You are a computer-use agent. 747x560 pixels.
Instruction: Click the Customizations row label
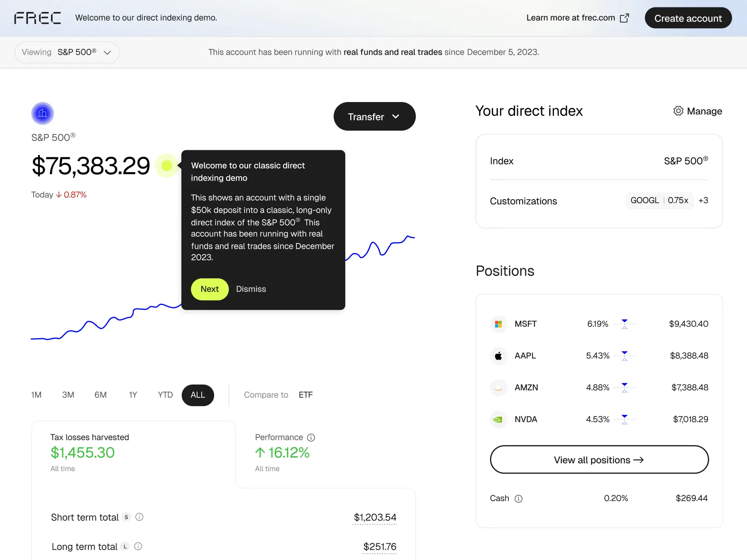(x=523, y=201)
